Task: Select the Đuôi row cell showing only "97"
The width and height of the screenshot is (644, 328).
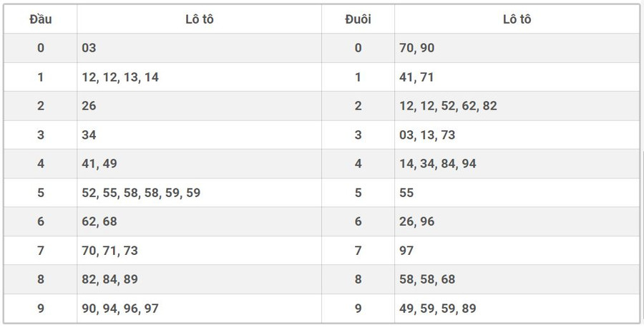Action: (x=406, y=251)
